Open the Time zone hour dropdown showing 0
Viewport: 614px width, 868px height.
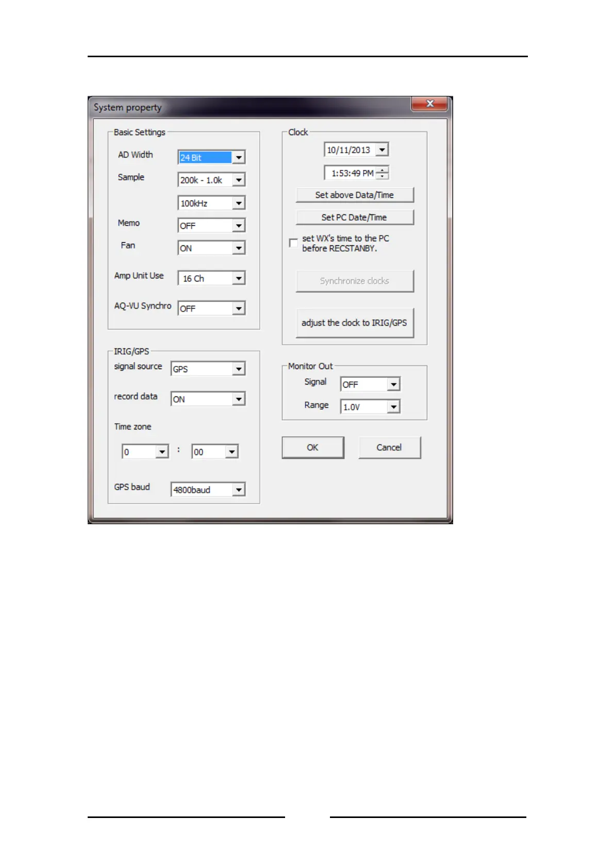(x=145, y=452)
